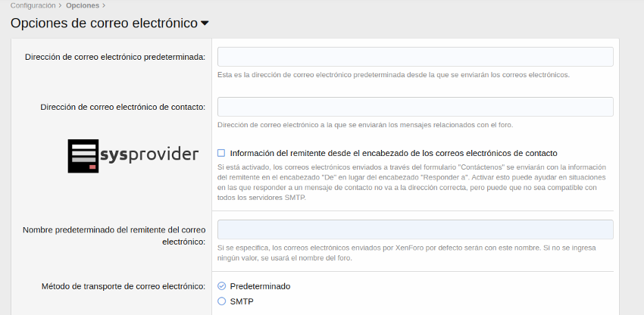Select the Predeterminado transport method radio
This screenshot has width=644, height=315.
click(222, 286)
